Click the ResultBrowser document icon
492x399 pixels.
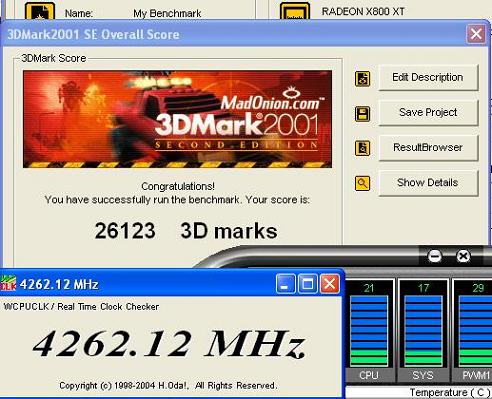tap(362, 148)
